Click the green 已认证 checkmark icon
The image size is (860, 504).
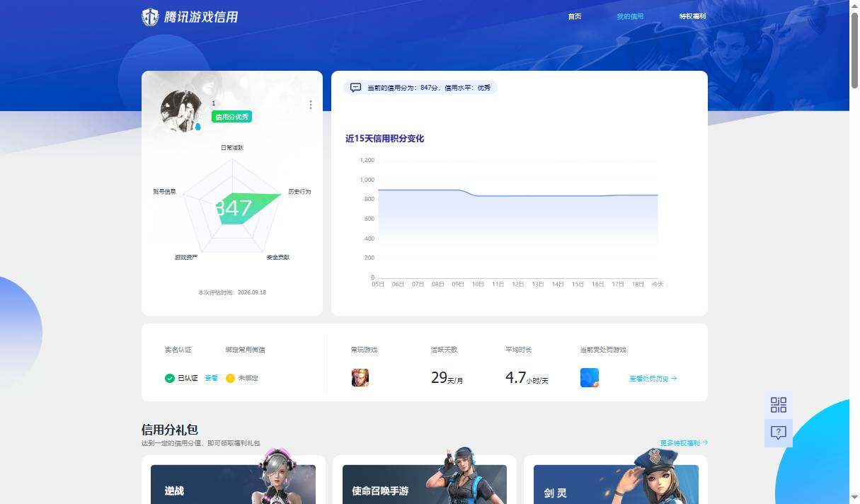coord(170,378)
